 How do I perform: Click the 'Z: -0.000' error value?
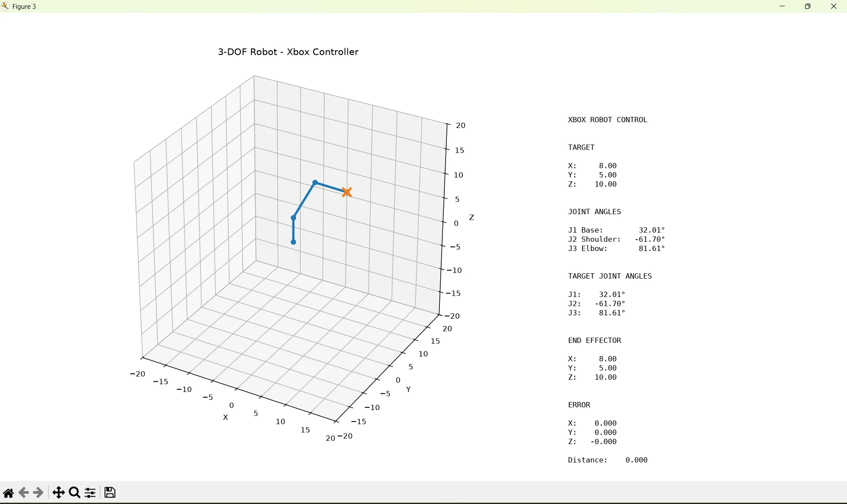(x=592, y=442)
